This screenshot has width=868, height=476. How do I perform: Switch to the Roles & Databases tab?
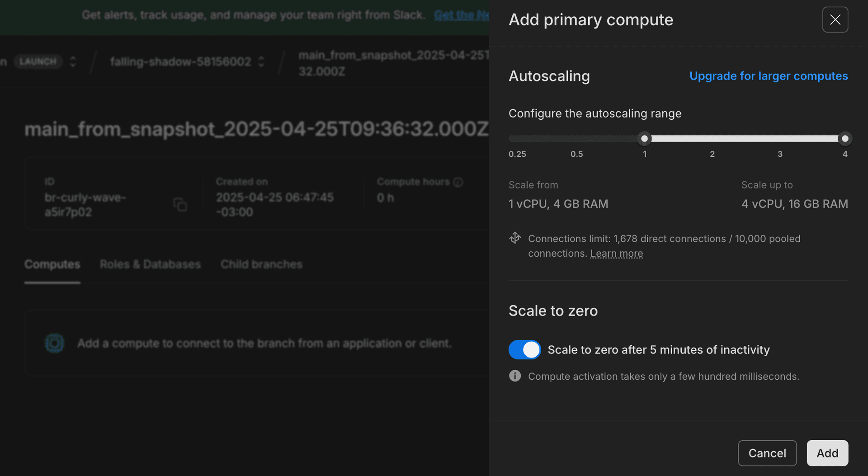point(150,264)
